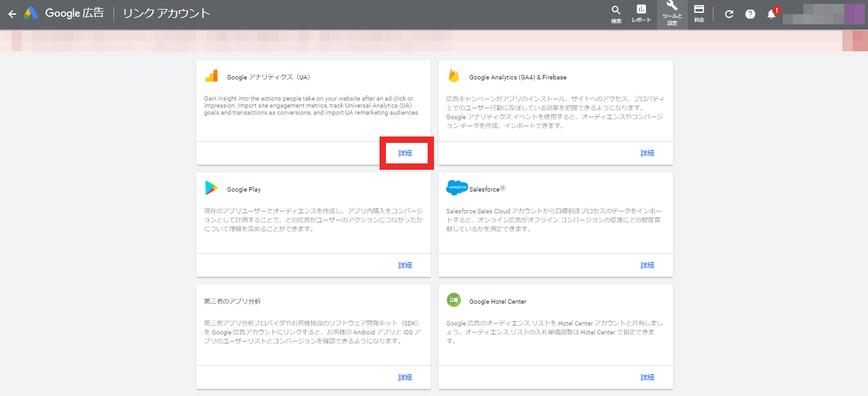The width and height of the screenshot is (868, 396).
Task: Click the Google Play triangle logo
Action: pos(212,188)
